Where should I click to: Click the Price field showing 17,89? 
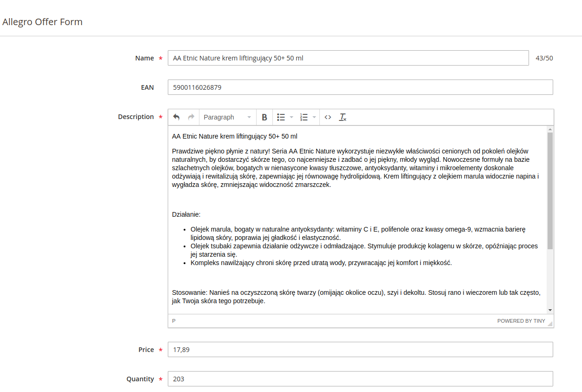360,350
